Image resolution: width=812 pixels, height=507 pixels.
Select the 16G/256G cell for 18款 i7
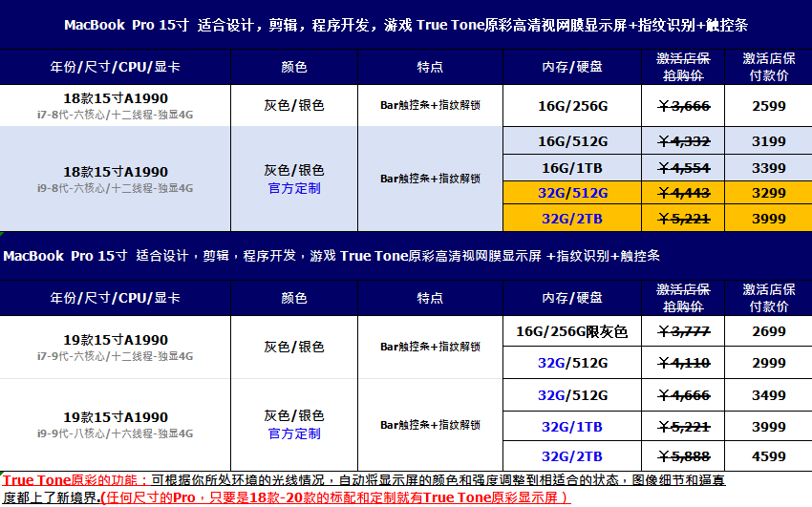click(572, 106)
